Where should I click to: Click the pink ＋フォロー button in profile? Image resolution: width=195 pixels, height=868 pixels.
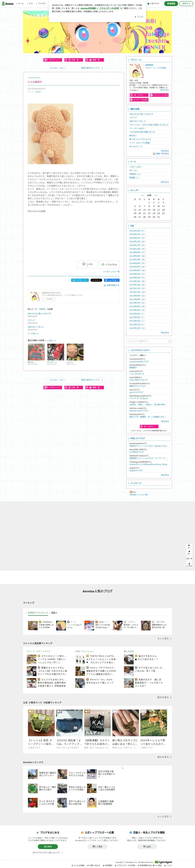(139, 95)
